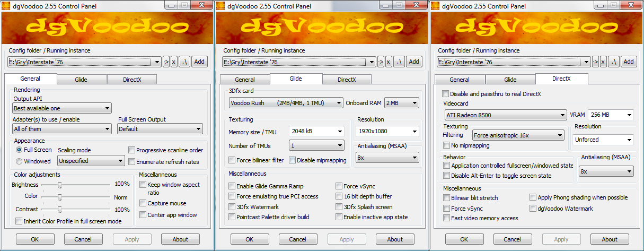Click the '.\' button in the middle Glide-tab window
Image resolution: width=644 pixels, height=251 pixels.
(x=399, y=62)
